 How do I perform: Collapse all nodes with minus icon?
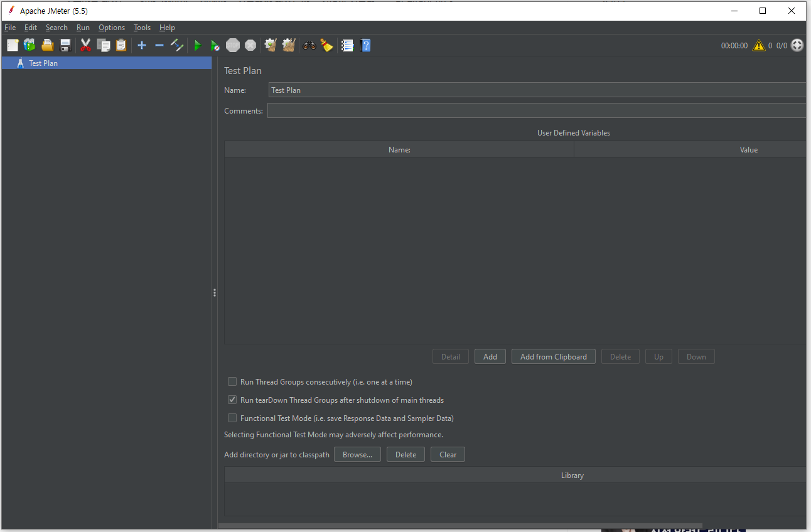click(x=159, y=45)
